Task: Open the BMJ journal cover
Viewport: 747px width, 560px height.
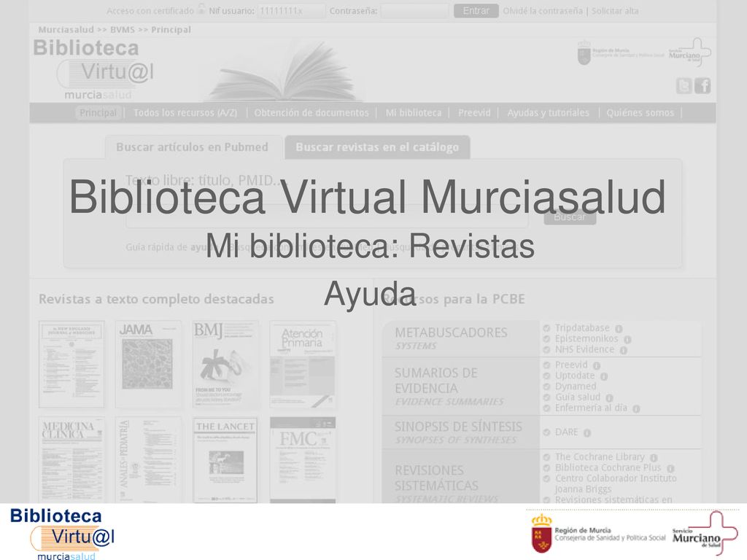Action: [x=225, y=365]
